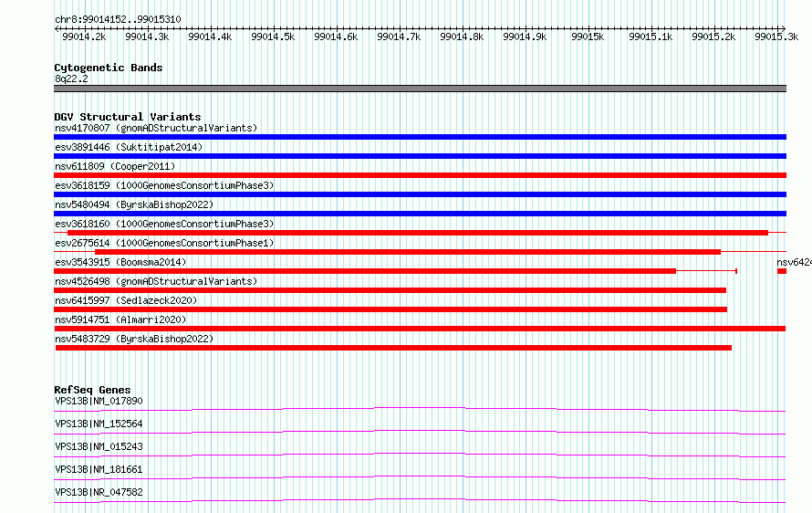Click the RefSeq Genes track title

pyautogui.click(x=92, y=390)
